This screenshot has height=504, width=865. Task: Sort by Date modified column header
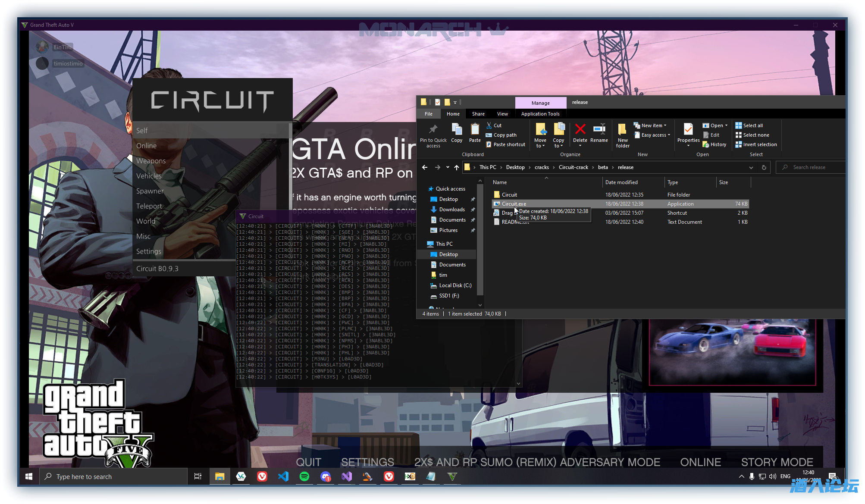click(x=621, y=182)
